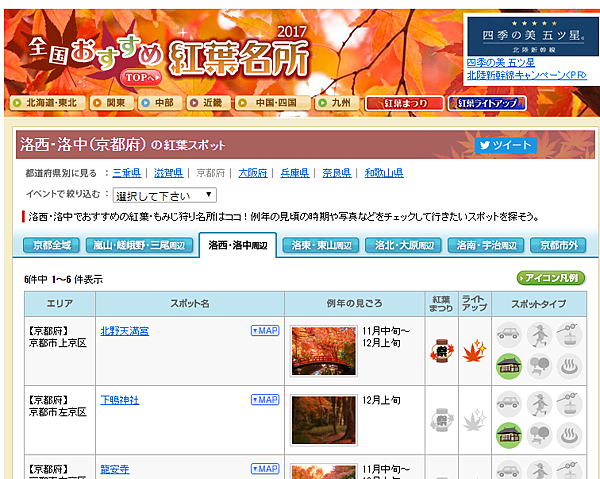Open 北野天満宮 spot link
The width and height of the screenshot is (600, 479).
(125, 331)
